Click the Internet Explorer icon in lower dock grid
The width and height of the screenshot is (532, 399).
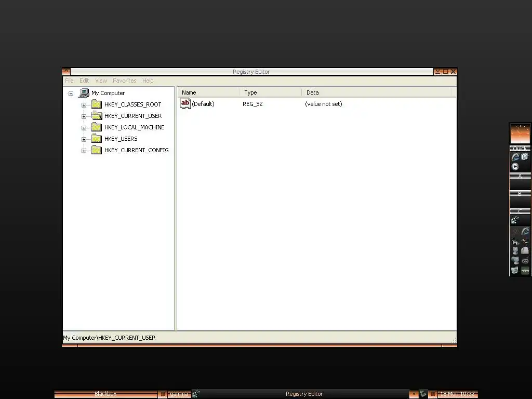pos(525,231)
